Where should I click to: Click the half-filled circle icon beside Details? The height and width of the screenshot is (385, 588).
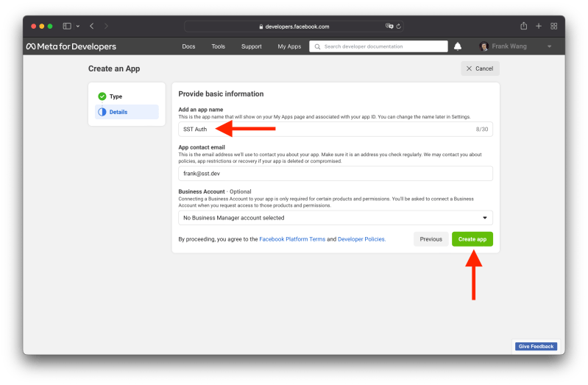click(x=102, y=112)
